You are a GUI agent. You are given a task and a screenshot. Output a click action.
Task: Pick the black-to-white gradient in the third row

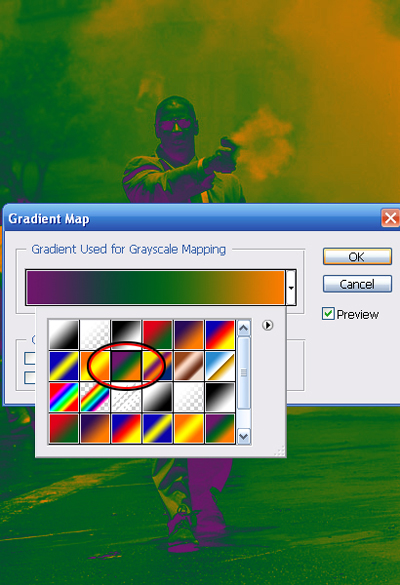tap(220, 397)
